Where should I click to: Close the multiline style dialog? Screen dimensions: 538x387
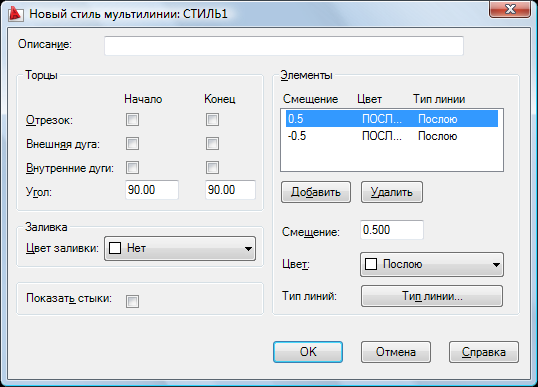tap(510, 9)
